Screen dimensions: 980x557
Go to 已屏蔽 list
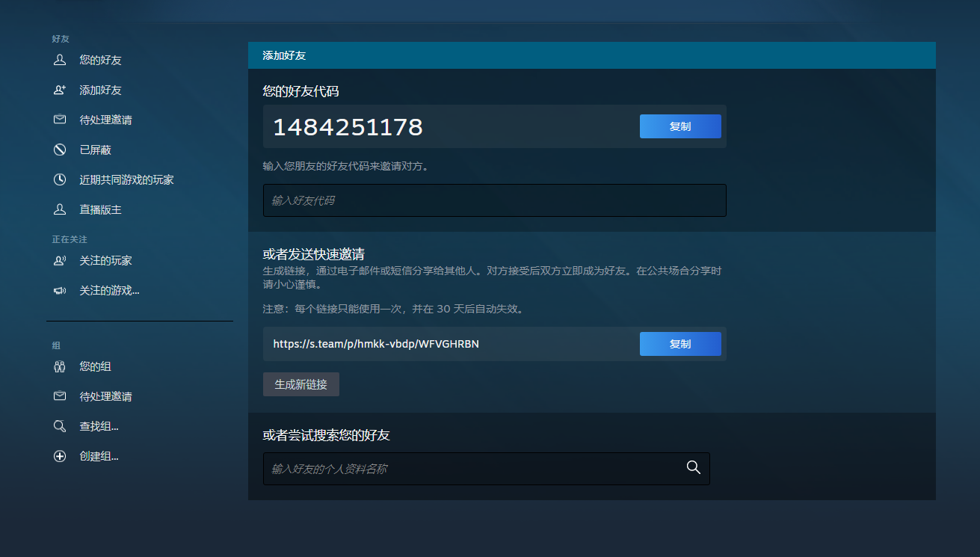tap(96, 150)
